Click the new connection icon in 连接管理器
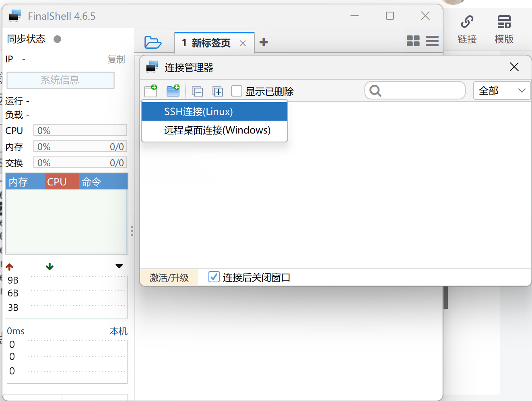Image resolution: width=532 pixels, height=401 pixels. pyautogui.click(x=151, y=91)
